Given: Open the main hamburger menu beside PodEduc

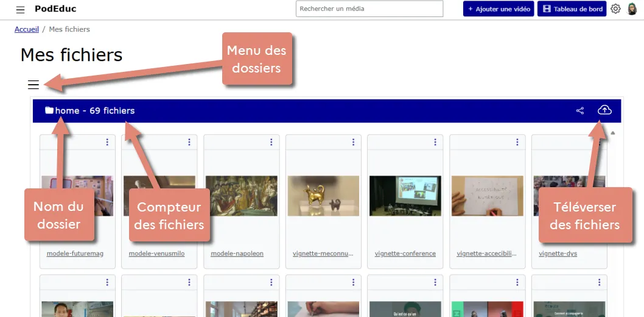Looking at the screenshot, I should (20, 10).
